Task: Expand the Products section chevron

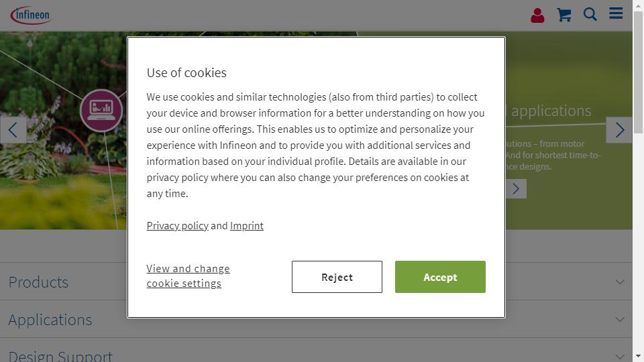Action: point(620,282)
